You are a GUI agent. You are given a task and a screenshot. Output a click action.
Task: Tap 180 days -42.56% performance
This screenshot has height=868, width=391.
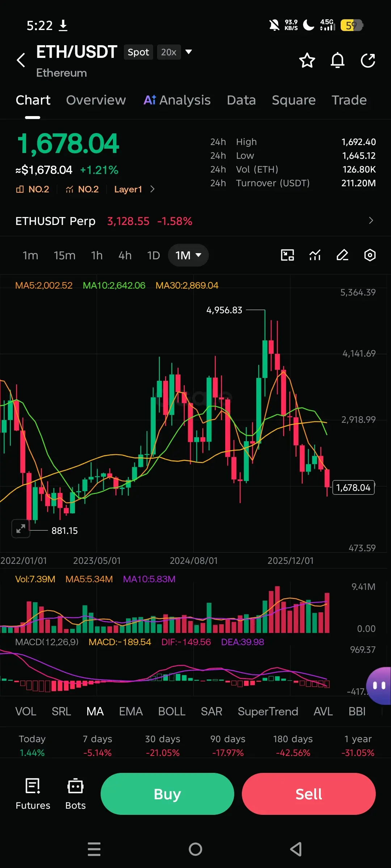(293, 746)
